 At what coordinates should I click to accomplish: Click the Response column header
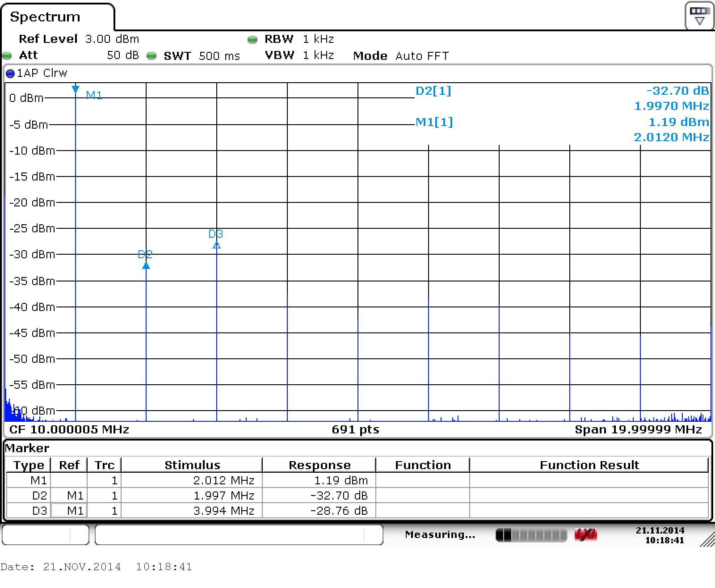point(320,465)
